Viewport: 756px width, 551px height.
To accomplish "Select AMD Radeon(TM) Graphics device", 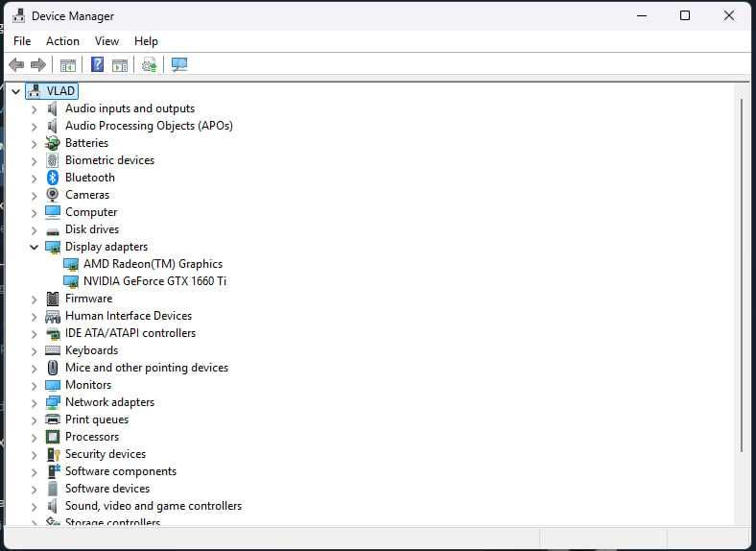I will pyautogui.click(x=153, y=264).
